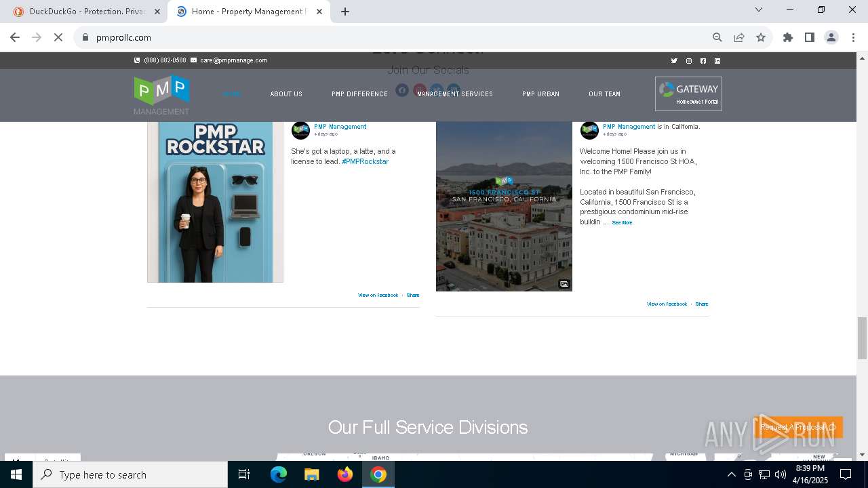
Task: Click the address bar URL field
Action: point(393,37)
